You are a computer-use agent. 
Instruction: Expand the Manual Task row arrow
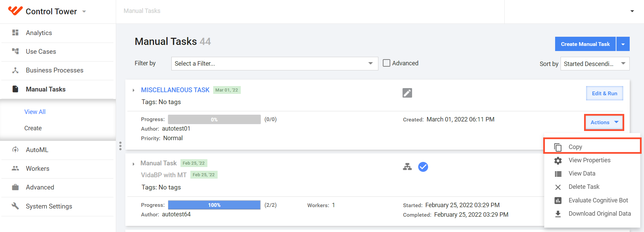tap(133, 164)
